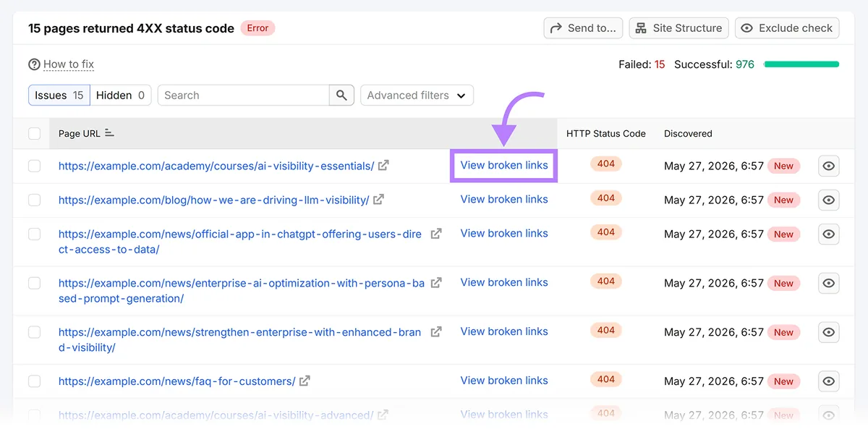Hide the ai-visibility-essentials row with eye icon
This screenshot has width=868, height=432.
(829, 166)
